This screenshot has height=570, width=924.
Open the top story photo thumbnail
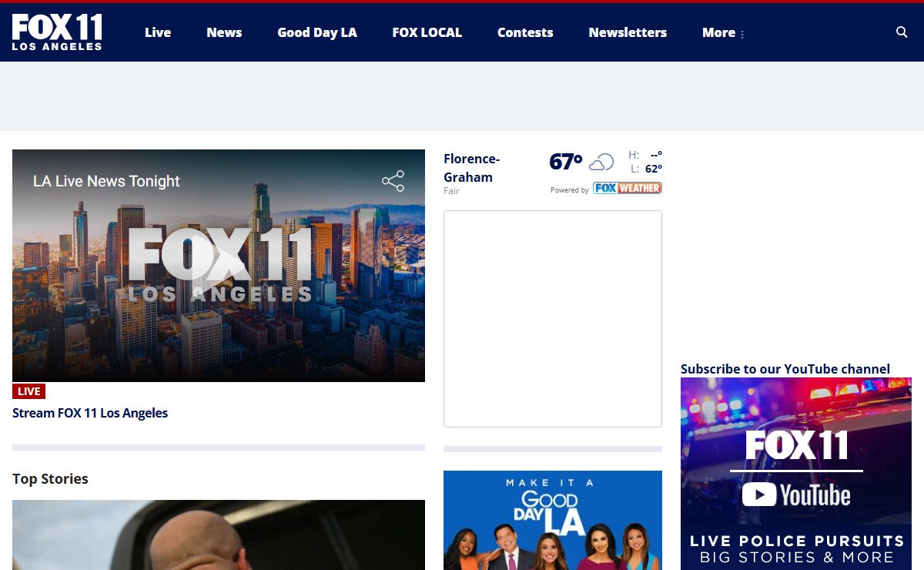219,535
